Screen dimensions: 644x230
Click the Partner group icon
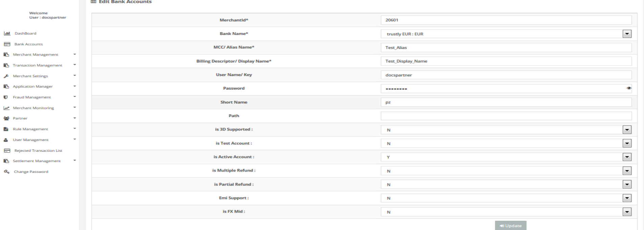pyautogui.click(x=6, y=118)
